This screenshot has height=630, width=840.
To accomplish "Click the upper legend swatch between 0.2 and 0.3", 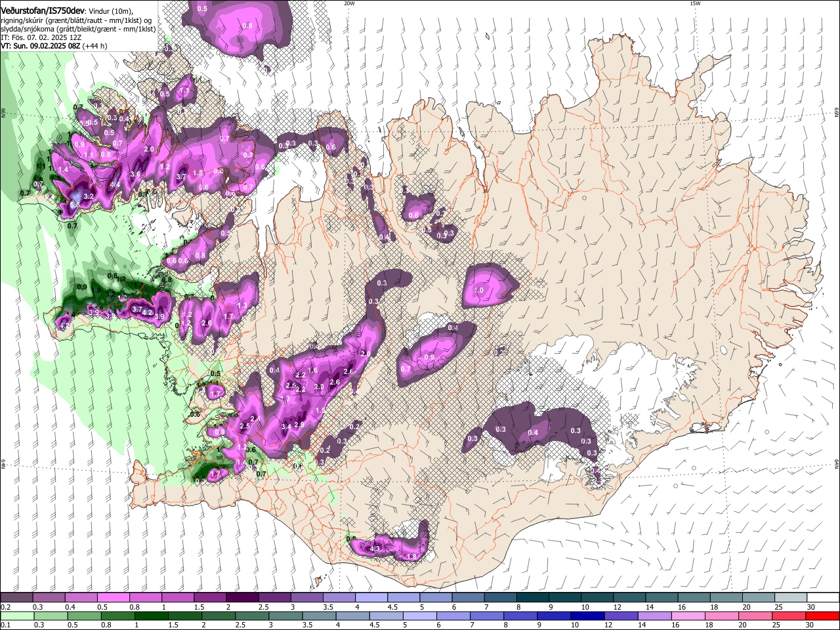I will click(17, 598).
